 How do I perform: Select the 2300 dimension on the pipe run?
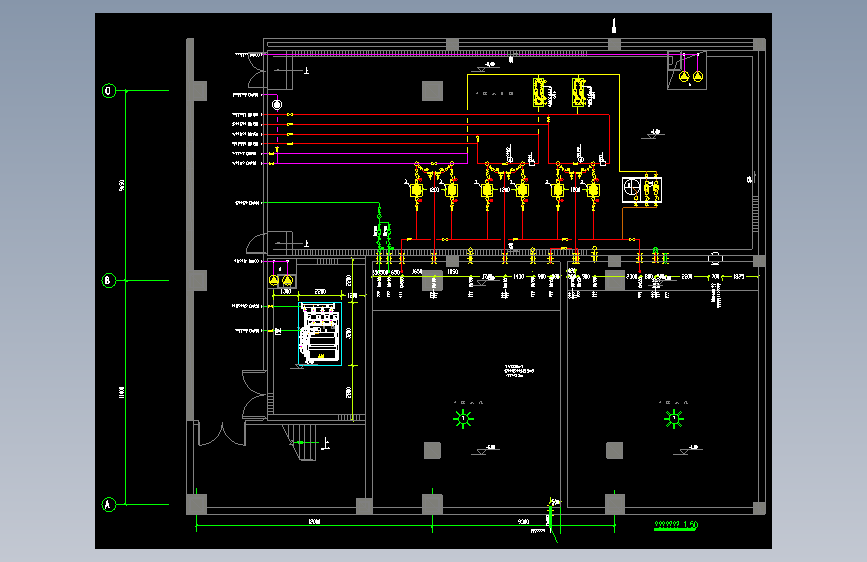click(x=631, y=276)
